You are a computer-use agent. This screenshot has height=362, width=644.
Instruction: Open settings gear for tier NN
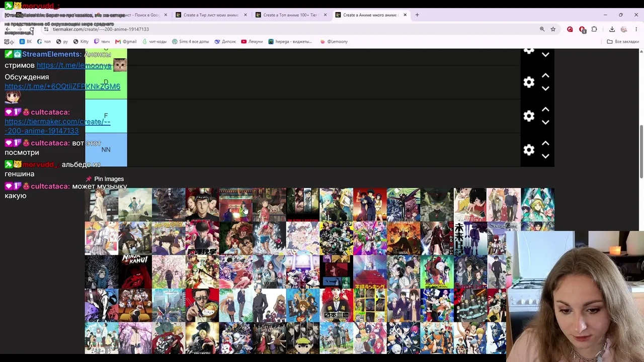[529, 150]
